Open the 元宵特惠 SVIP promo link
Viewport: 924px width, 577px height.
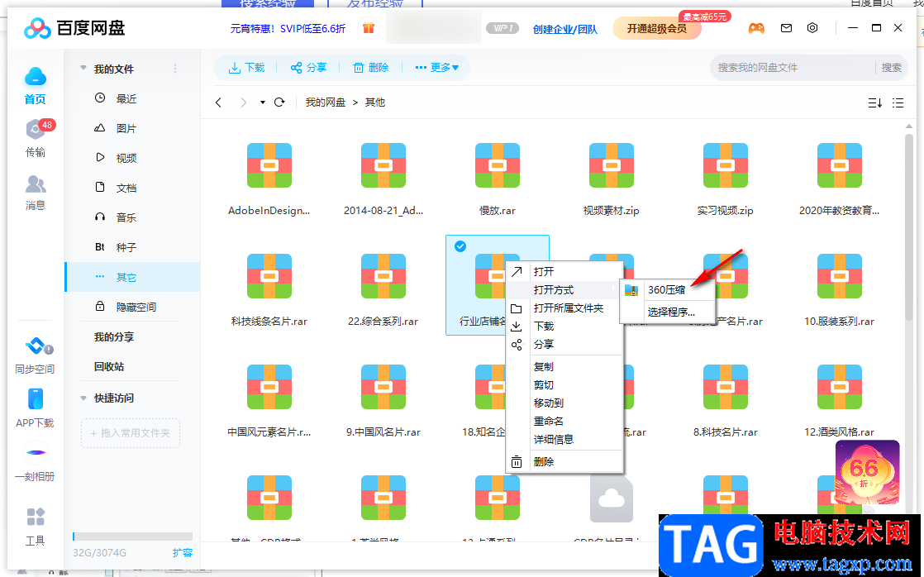288,28
